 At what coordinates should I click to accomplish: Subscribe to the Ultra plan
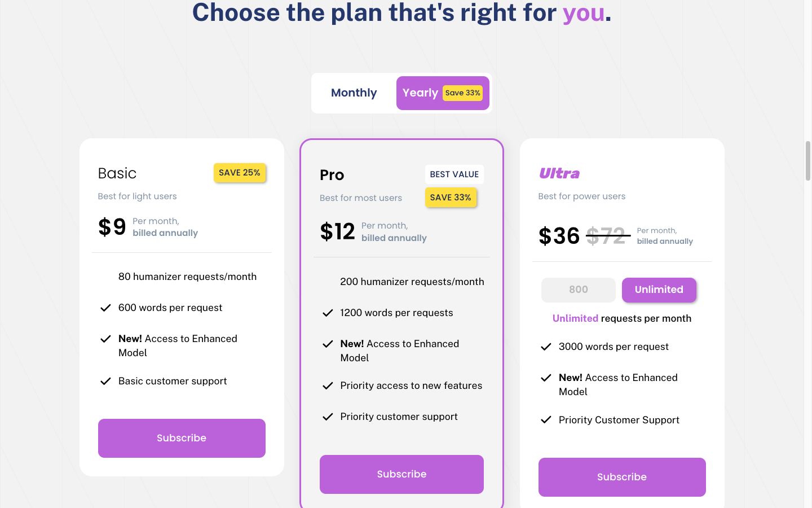tap(622, 477)
